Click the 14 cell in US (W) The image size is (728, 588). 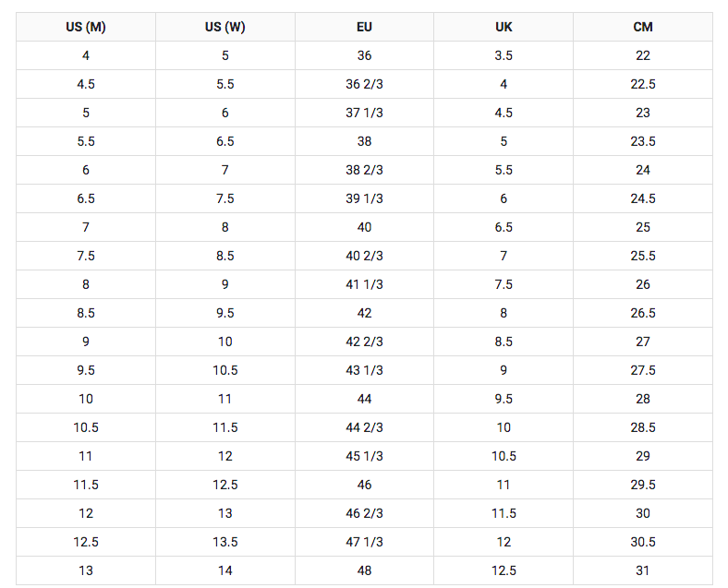pyautogui.click(x=225, y=570)
